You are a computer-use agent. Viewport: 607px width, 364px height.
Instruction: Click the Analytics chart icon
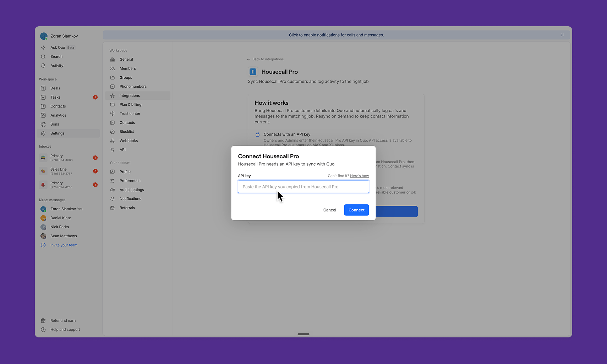[x=43, y=115]
